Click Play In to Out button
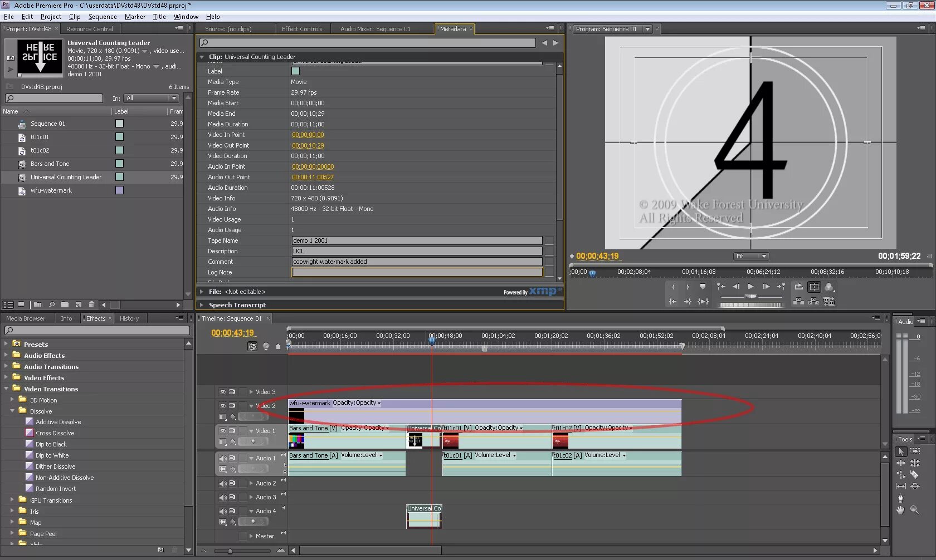 click(x=703, y=301)
